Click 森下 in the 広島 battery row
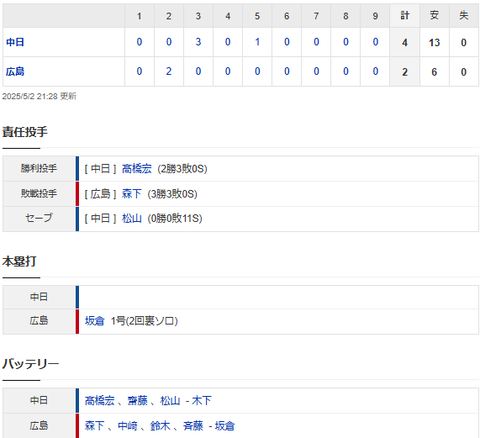 point(94,426)
